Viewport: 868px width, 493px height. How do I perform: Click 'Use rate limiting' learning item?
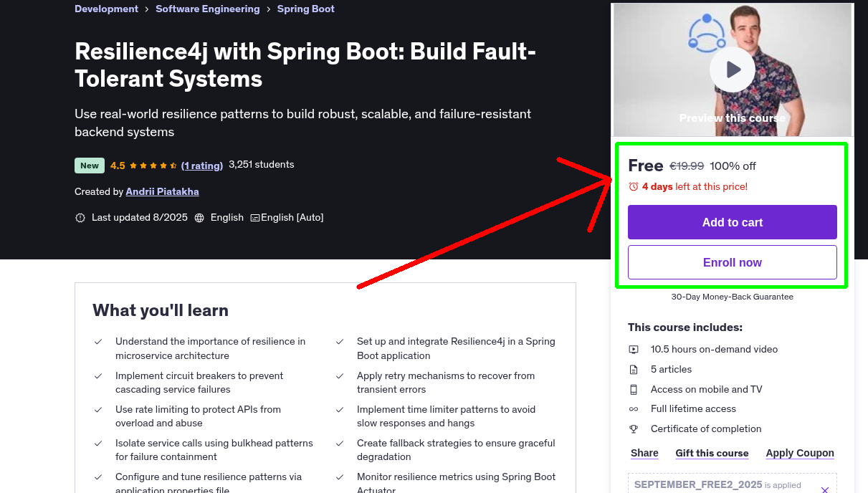tap(198, 416)
